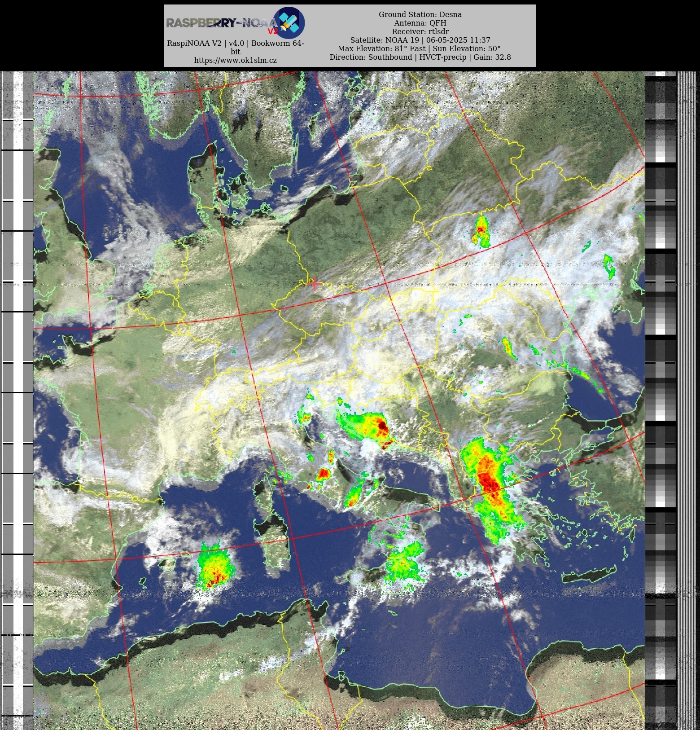This screenshot has height=730, width=700.
Task: Click the 'Receiver: rtlsdr' text
Action: [420, 31]
